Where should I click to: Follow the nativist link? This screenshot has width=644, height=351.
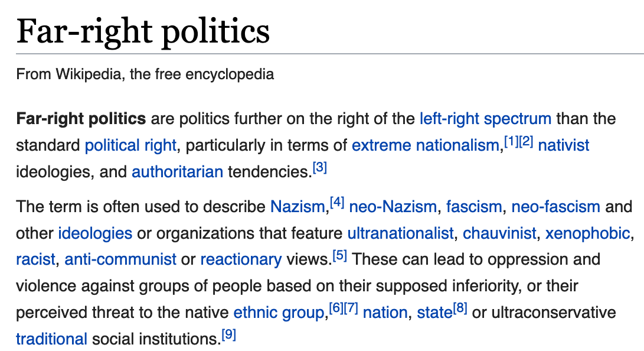564,145
